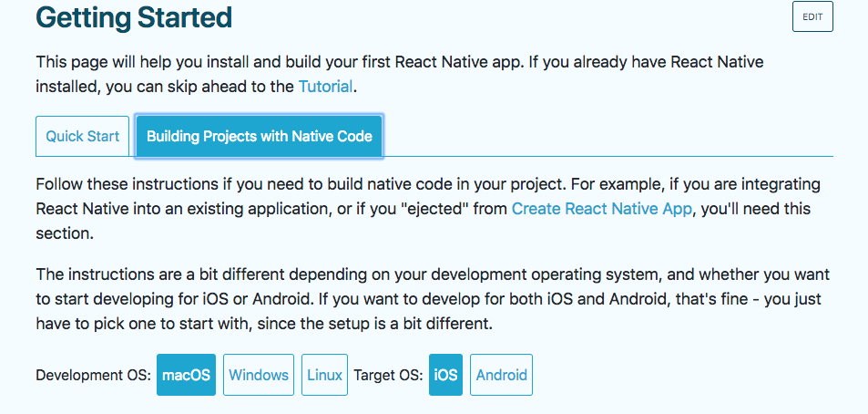Switch to the Quick Start tab
The image size is (868, 414).
tap(83, 137)
